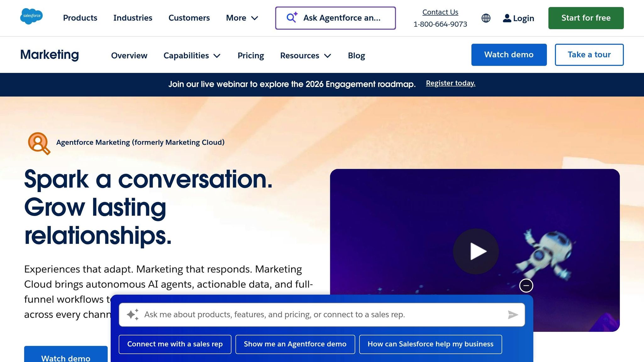Open the language selector globe icon
Image resolution: width=644 pixels, height=362 pixels.
485,18
